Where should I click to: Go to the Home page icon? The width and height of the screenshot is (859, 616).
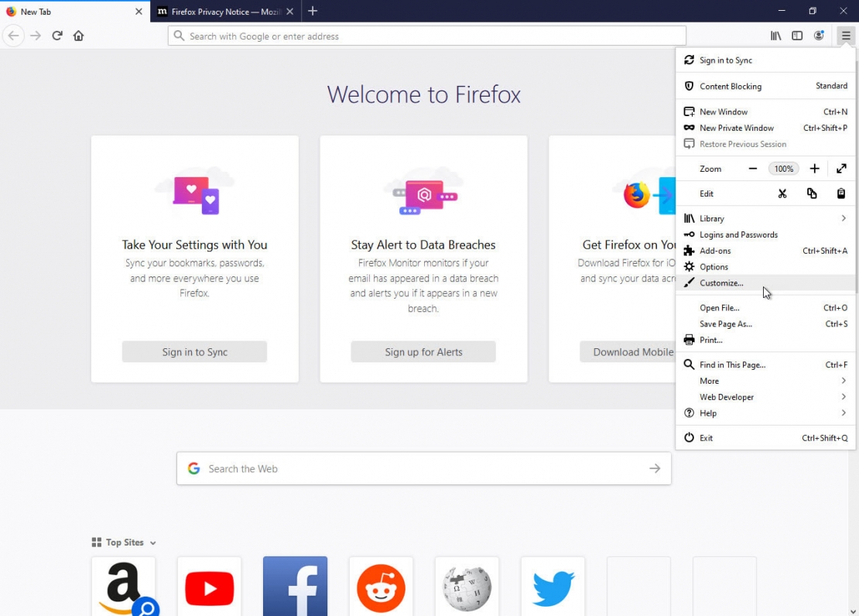[x=78, y=35]
